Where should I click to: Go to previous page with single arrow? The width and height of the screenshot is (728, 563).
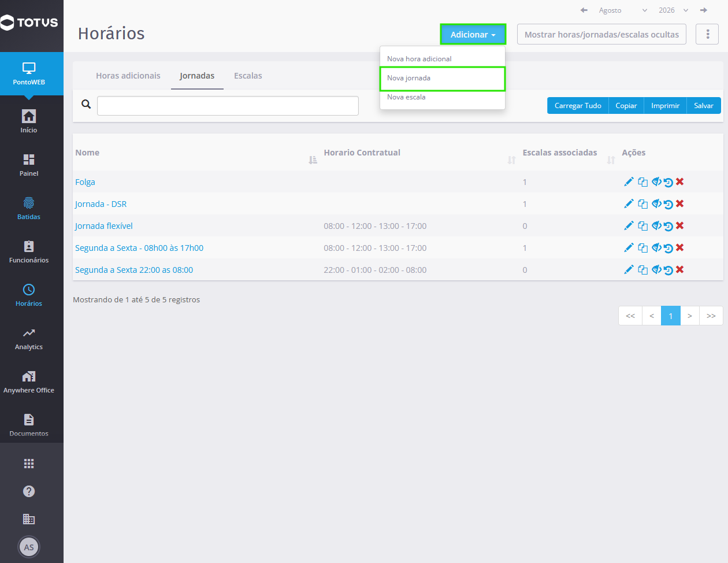pos(652,316)
